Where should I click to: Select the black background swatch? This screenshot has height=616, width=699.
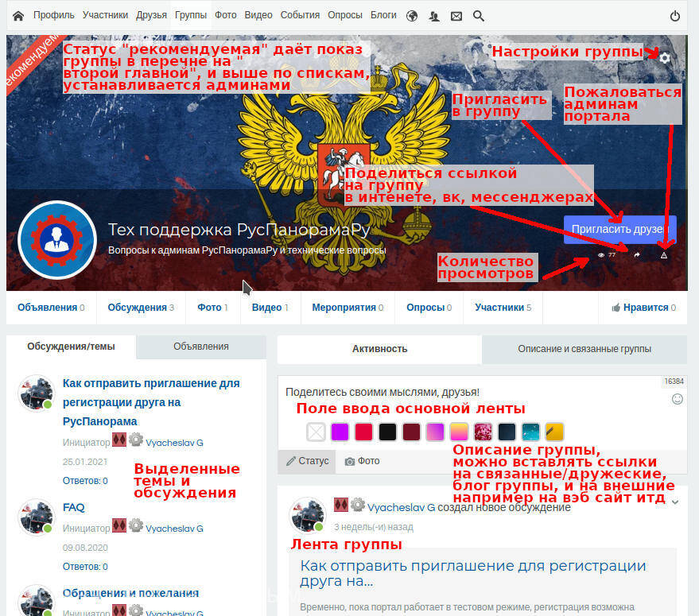pos(387,432)
